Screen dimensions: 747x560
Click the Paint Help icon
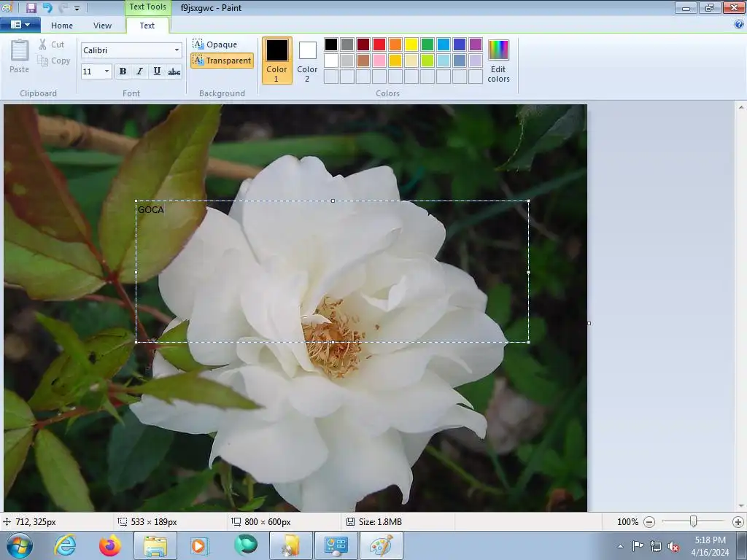(x=738, y=25)
